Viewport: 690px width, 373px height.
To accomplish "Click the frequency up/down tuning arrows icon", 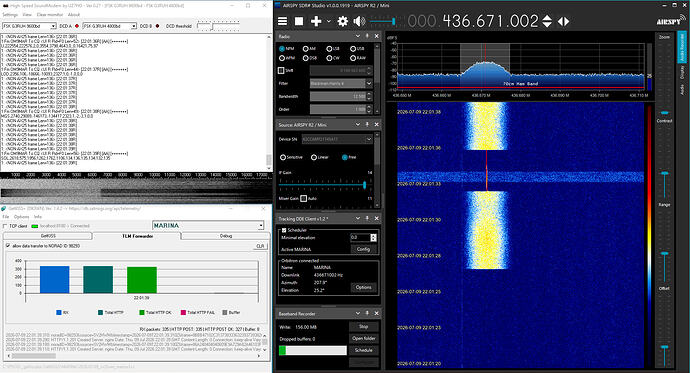I will pyautogui.click(x=547, y=21).
